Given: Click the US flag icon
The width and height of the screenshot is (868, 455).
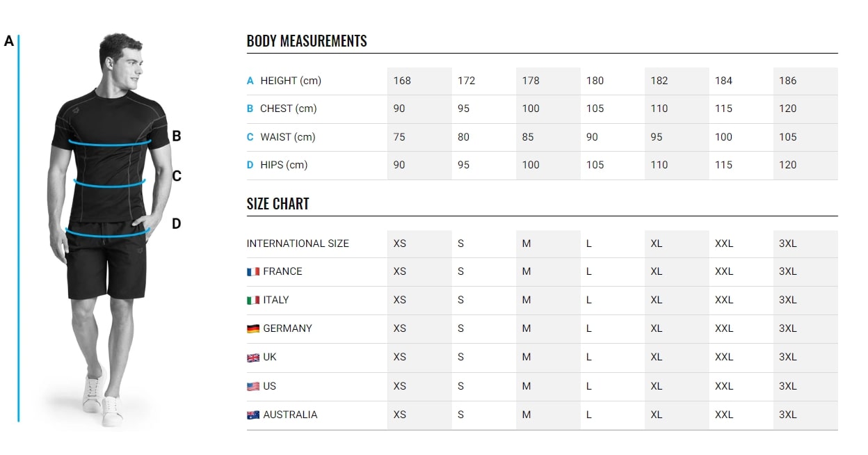Looking at the screenshot, I should click(x=253, y=386).
